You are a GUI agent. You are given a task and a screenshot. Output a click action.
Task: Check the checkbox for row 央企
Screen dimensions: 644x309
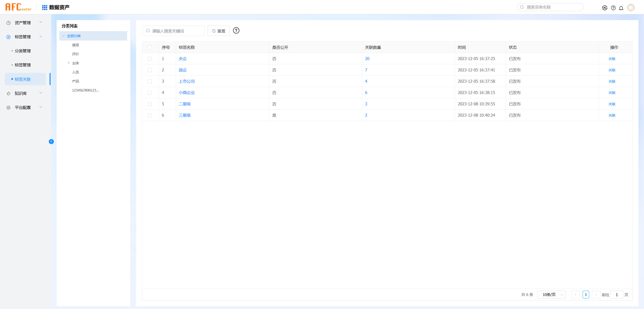150,59
